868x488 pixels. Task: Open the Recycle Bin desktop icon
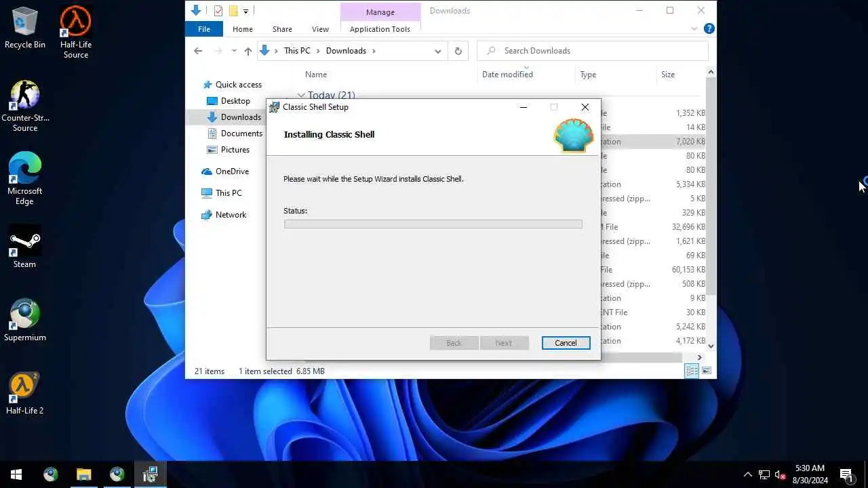(25, 28)
